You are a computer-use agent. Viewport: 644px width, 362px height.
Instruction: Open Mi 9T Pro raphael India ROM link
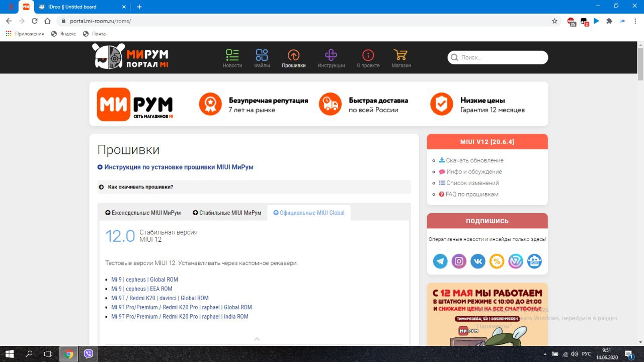pyautogui.click(x=180, y=317)
